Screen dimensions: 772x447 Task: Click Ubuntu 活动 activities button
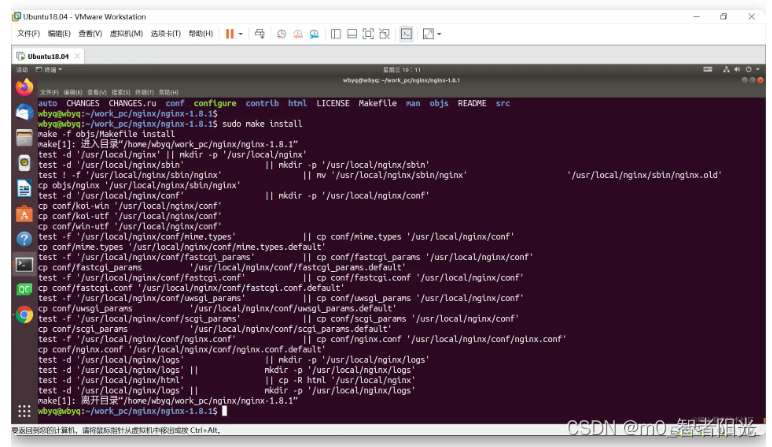click(x=22, y=70)
